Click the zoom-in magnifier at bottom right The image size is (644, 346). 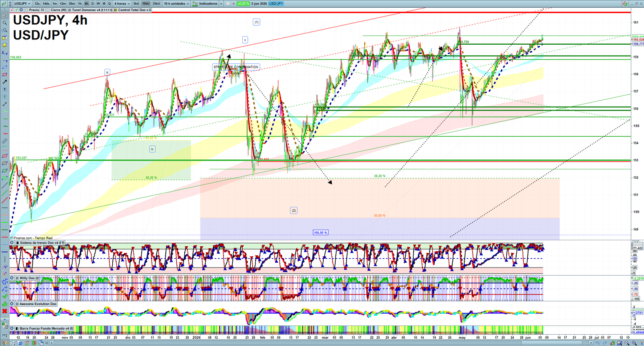pyautogui.click(x=634, y=343)
